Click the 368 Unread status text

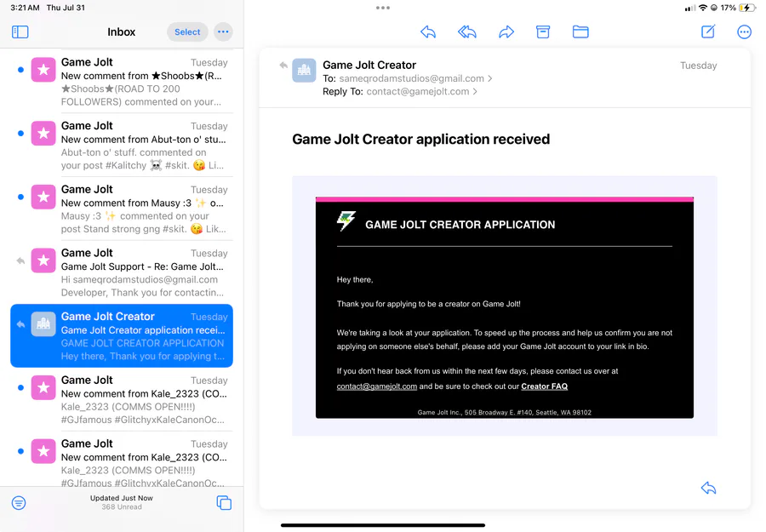[x=122, y=507]
